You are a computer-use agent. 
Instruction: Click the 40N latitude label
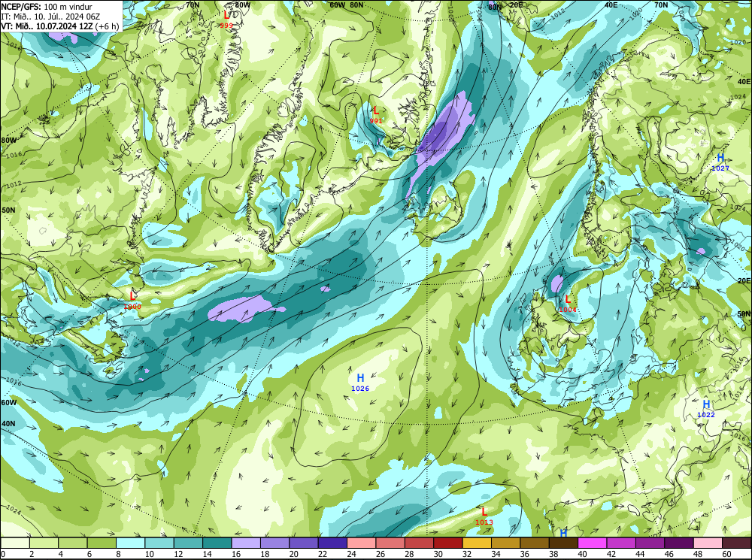pyautogui.click(x=8, y=424)
